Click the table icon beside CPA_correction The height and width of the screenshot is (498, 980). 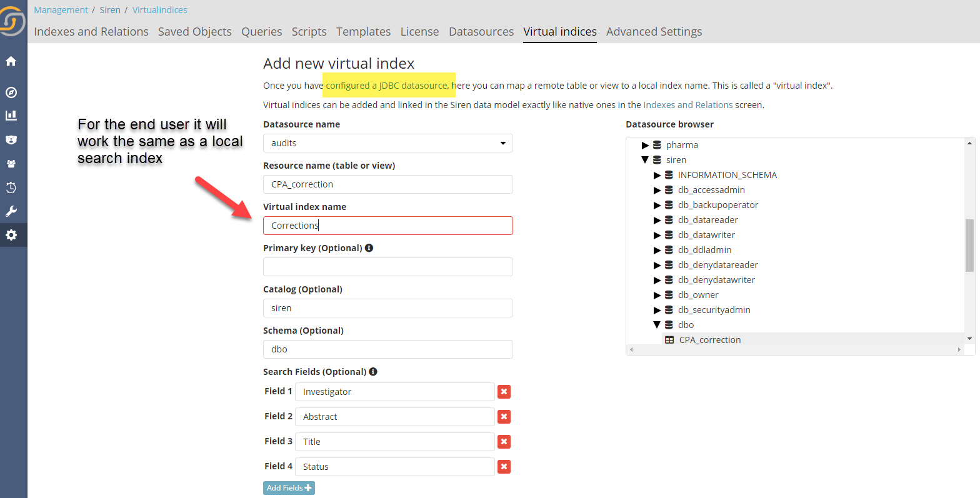(669, 340)
